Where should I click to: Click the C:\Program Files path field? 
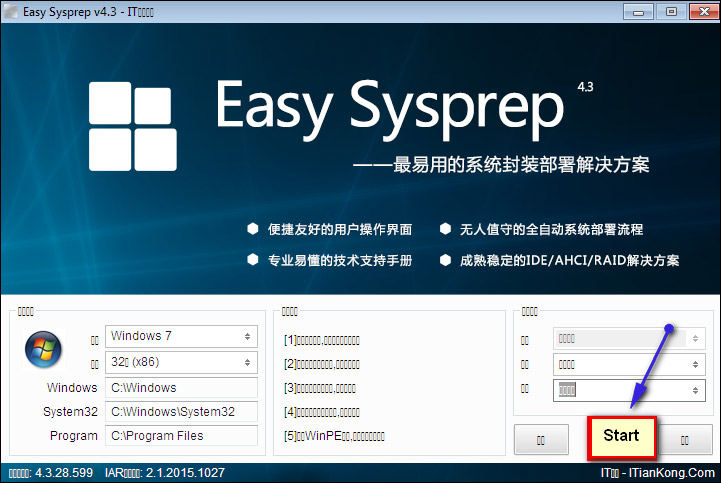[x=181, y=436]
